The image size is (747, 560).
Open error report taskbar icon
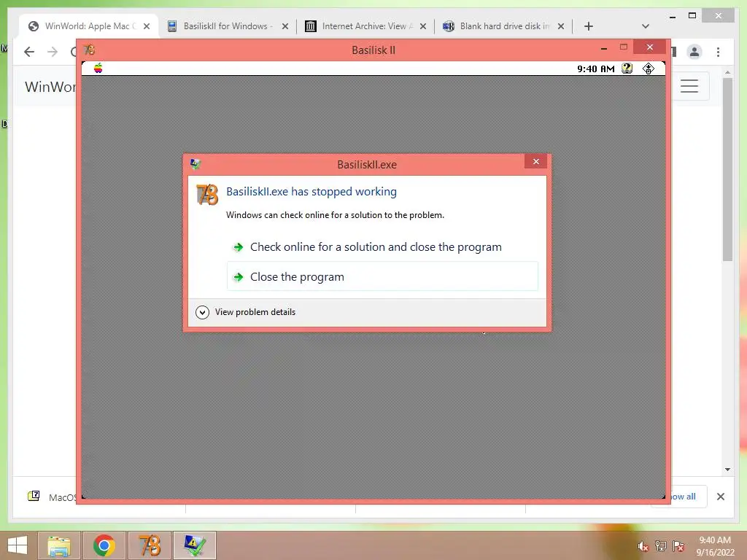(x=194, y=545)
